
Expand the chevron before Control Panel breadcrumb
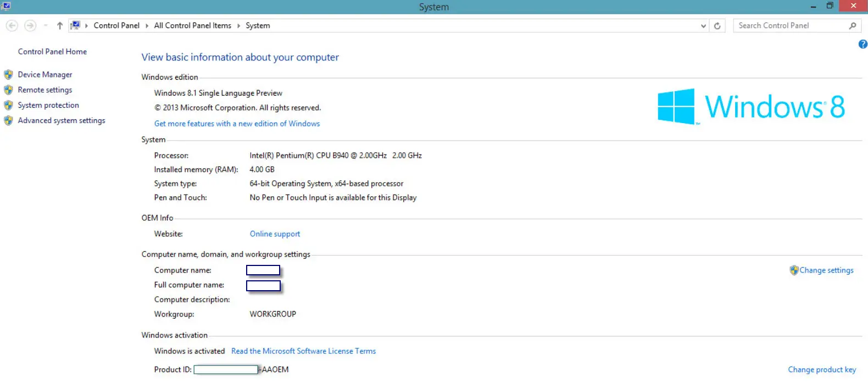click(x=86, y=26)
